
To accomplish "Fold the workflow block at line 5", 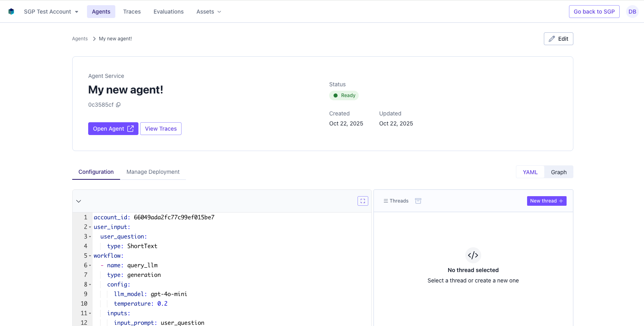I will click(90, 256).
